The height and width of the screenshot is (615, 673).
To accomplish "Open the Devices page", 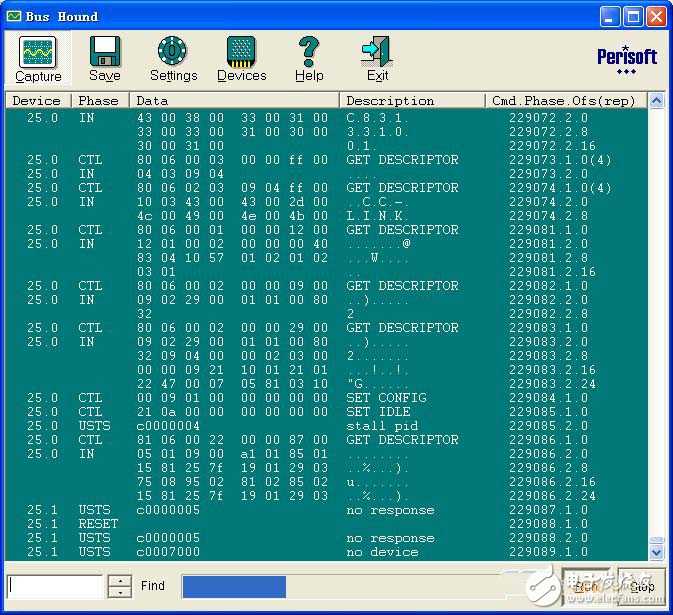I will pos(242,59).
